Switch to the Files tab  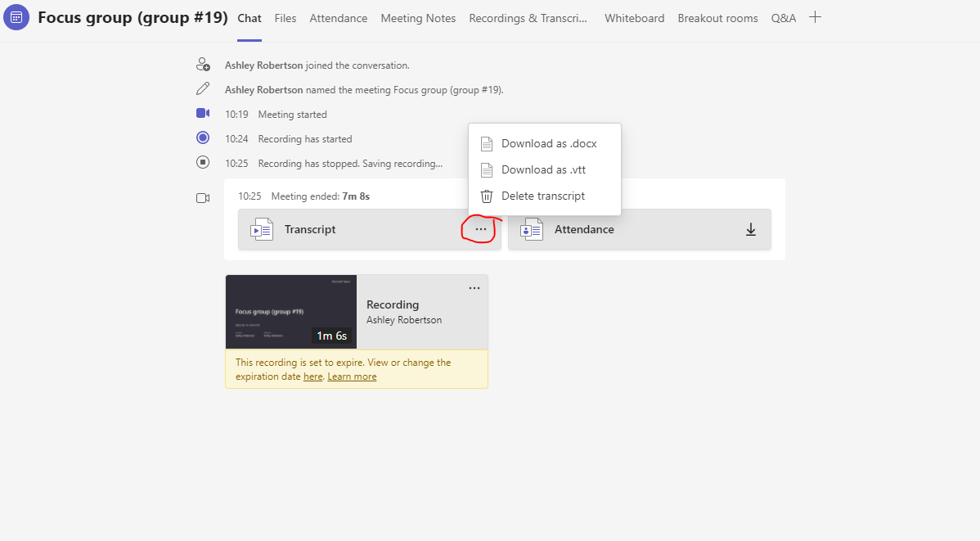coord(285,18)
